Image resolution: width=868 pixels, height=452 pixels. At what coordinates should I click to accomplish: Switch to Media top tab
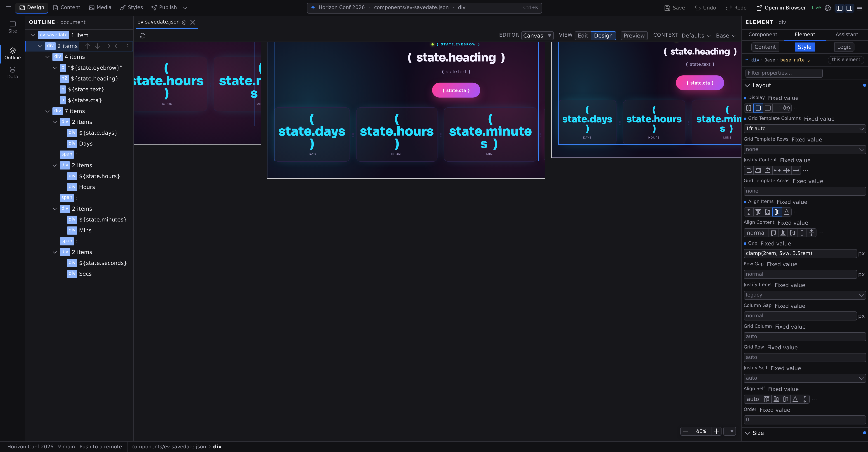100,7
